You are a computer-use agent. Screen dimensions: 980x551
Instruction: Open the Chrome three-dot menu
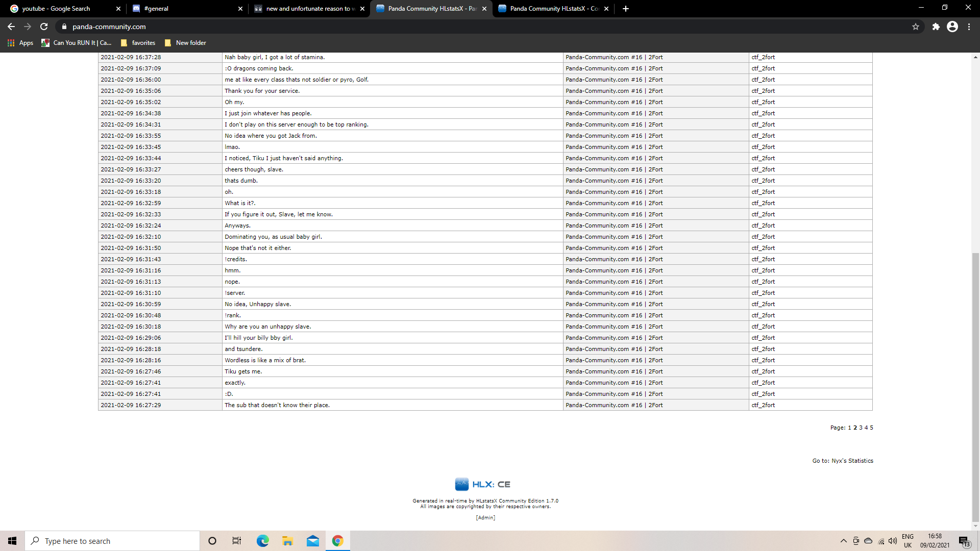[969, 27]
